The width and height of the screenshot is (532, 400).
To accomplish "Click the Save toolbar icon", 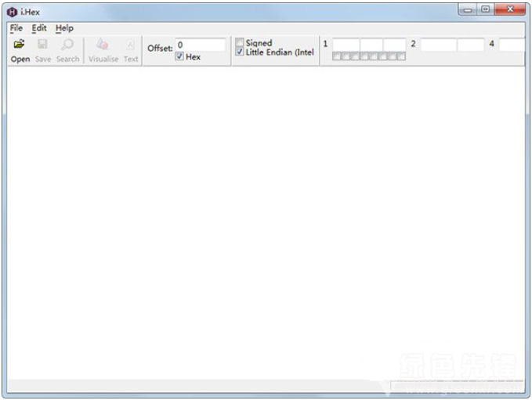I will tap(43, 51).
